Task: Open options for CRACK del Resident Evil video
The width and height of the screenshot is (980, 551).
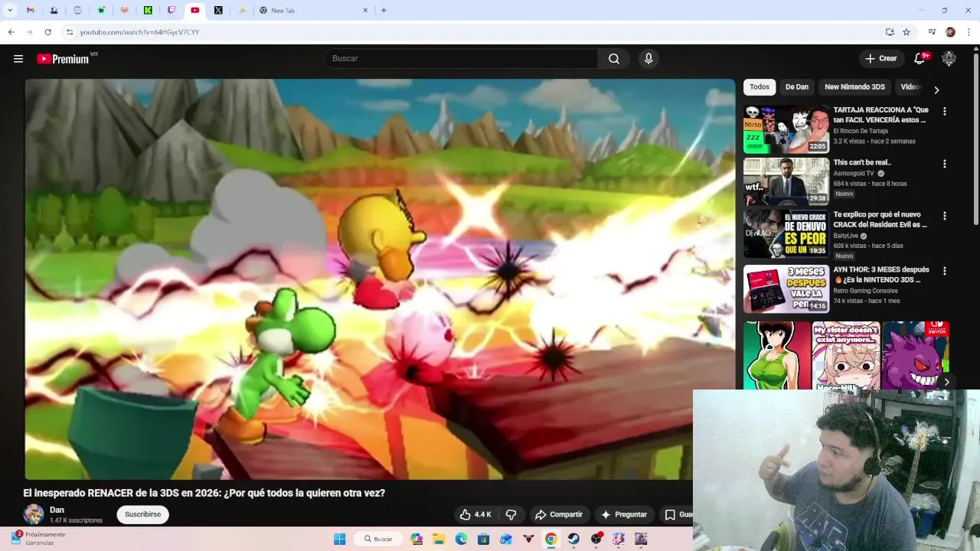Action: [x=944, y=216]
